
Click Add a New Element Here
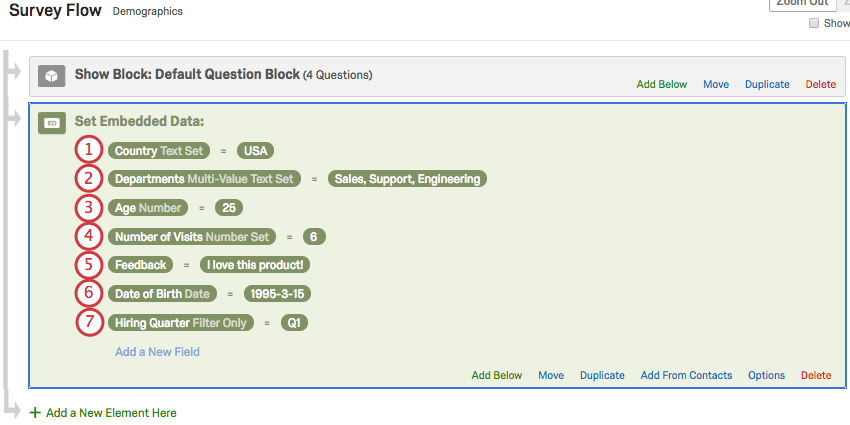click(x=111, y=412)
